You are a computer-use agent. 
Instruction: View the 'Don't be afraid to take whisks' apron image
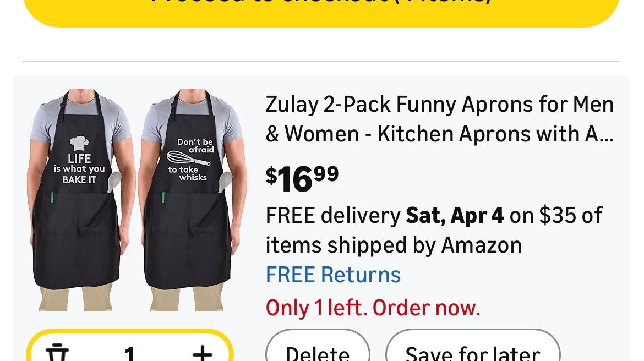191,200
